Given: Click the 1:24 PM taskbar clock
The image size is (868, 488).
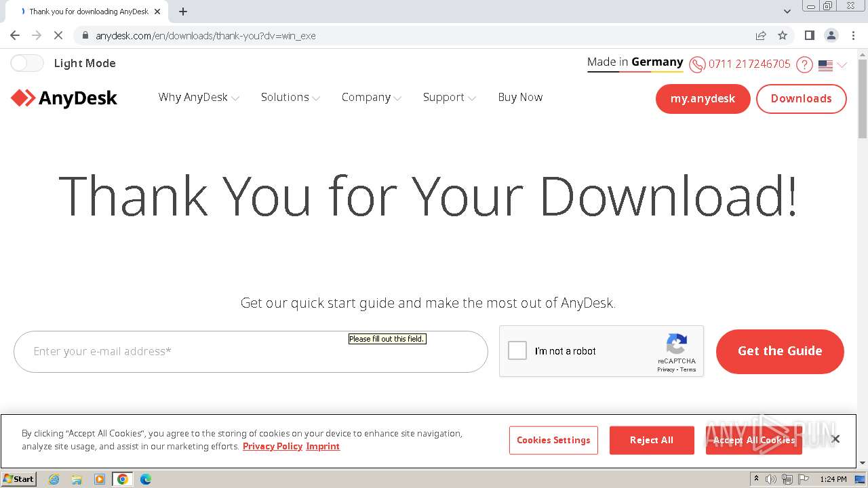Looking at the screenshot, I should 833,479.
